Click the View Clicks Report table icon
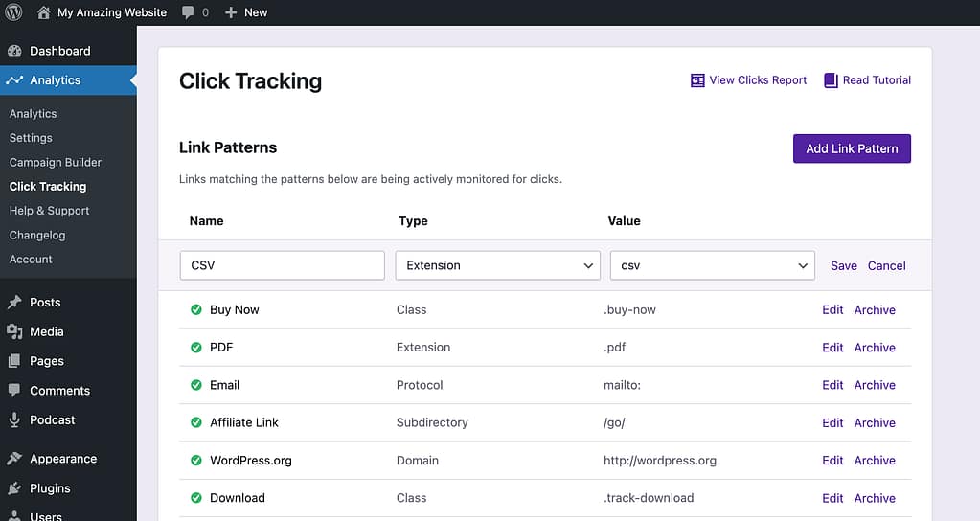 click(x=697, y=80)
